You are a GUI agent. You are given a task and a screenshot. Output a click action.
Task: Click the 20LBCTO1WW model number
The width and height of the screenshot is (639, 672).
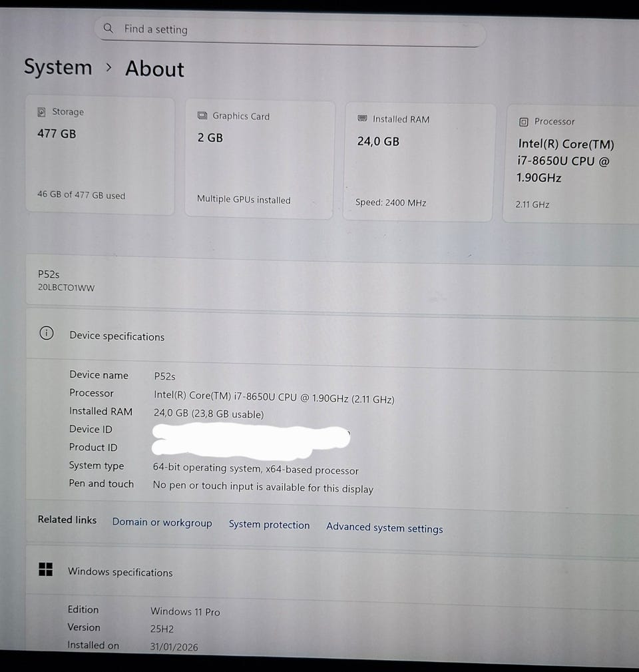[x=66, y=288]
